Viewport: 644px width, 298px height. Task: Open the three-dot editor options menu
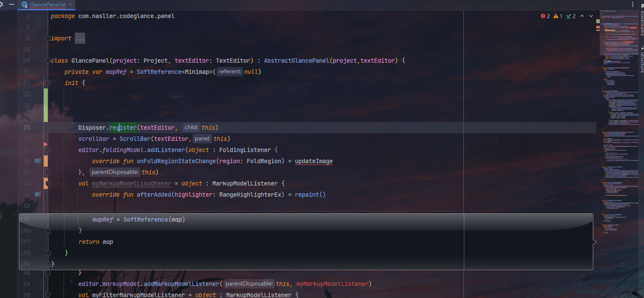tap(634, 3)
